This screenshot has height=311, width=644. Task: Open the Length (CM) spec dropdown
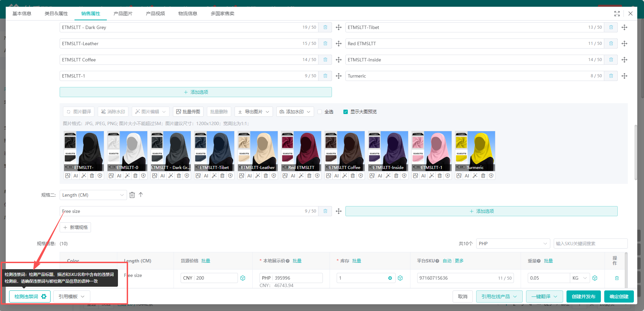click(x=93, y=195)
